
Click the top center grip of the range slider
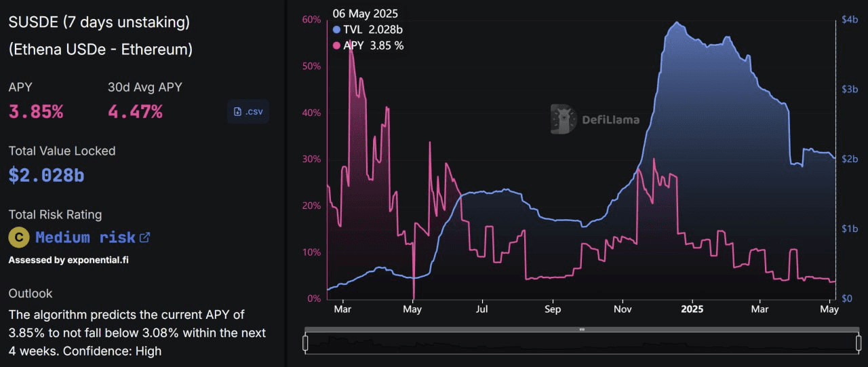pyautogui.click(x=582, y=330)
